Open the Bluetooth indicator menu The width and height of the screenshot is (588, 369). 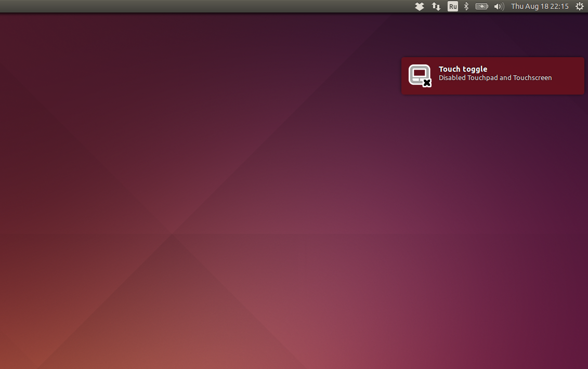coord(466,6)
